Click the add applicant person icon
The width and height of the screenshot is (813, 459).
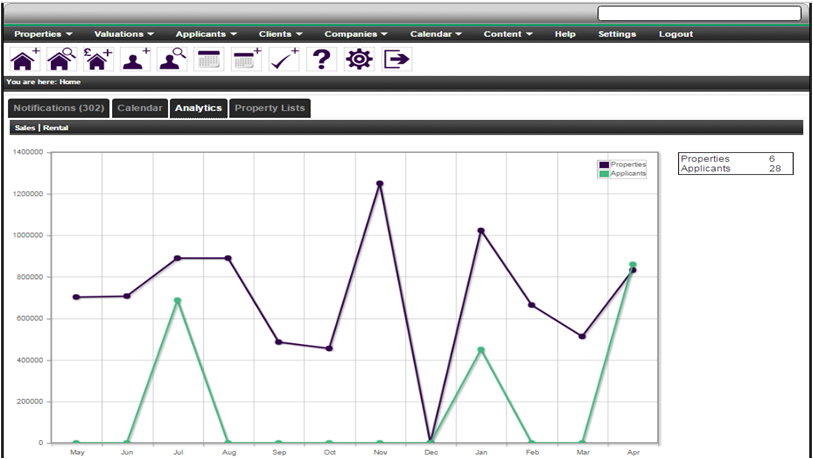(135, 59)
